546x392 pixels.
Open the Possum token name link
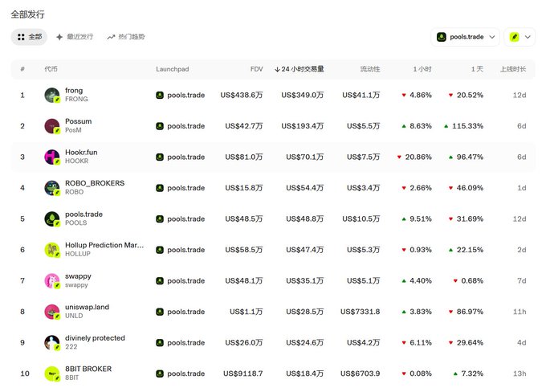pyautogui.click(x=79, y=121)
